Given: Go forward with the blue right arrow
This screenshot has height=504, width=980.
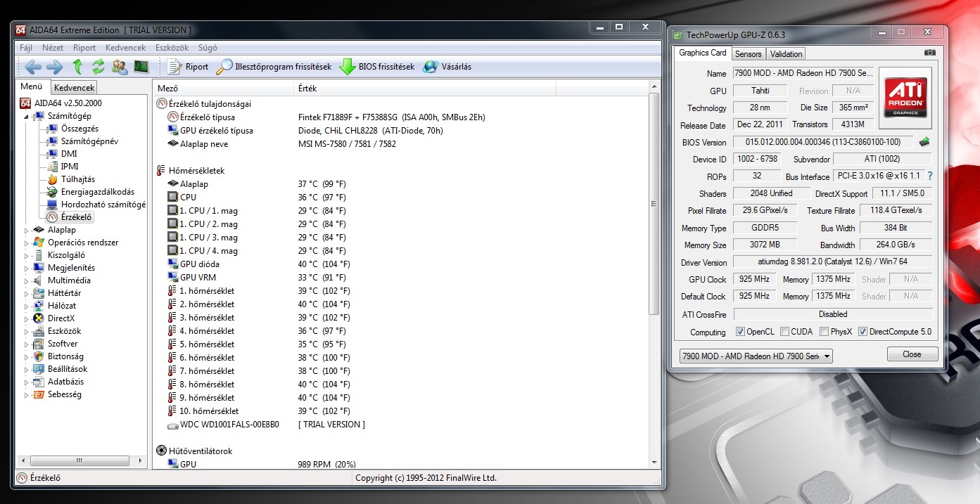Looking at the screenshot, I should click(54, 67).
